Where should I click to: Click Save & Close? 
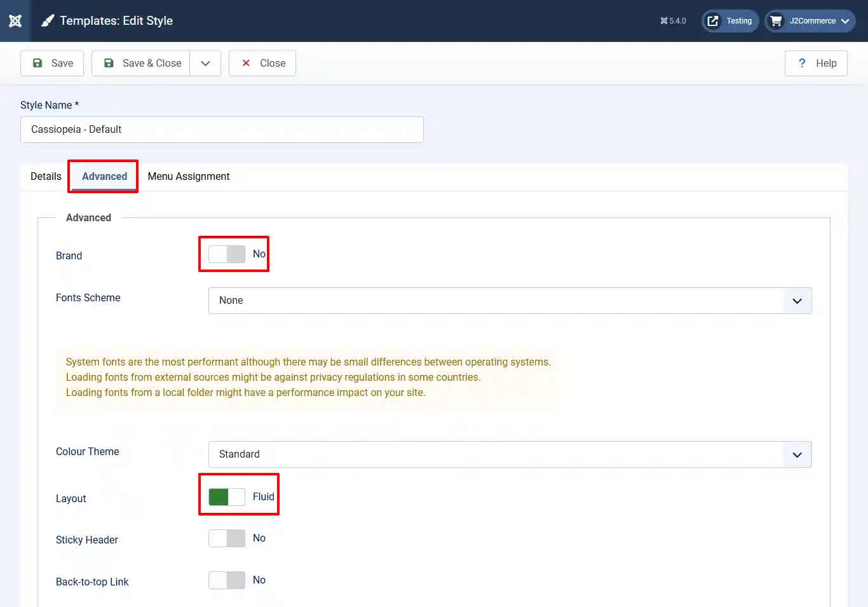(141, 64)
